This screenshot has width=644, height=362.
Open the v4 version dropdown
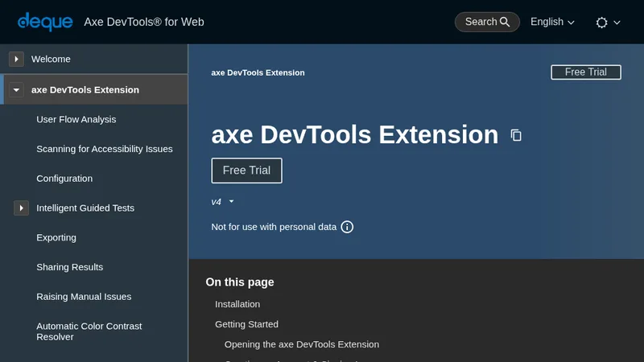[223, 202]
